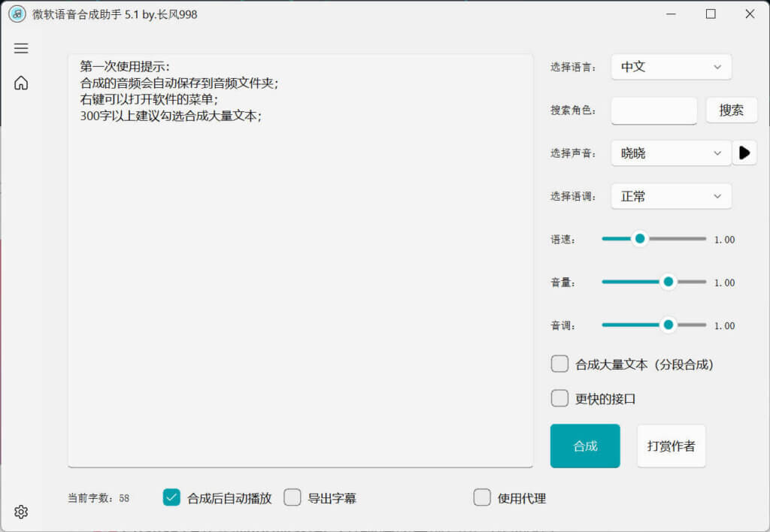Enable the 导出字幕 checkbox
770x532 pixels.
coord(293,497)
